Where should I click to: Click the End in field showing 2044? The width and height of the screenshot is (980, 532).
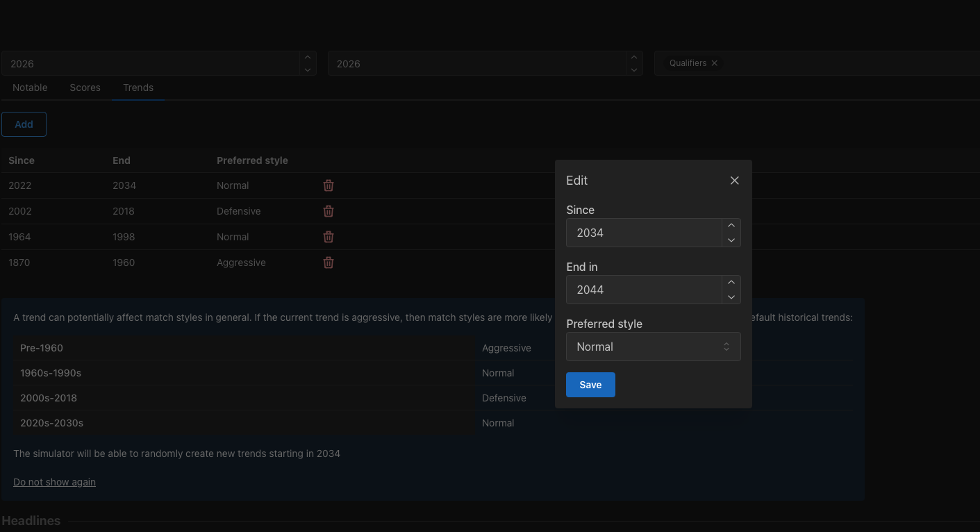pyautogui.click(x=644, y=290)
